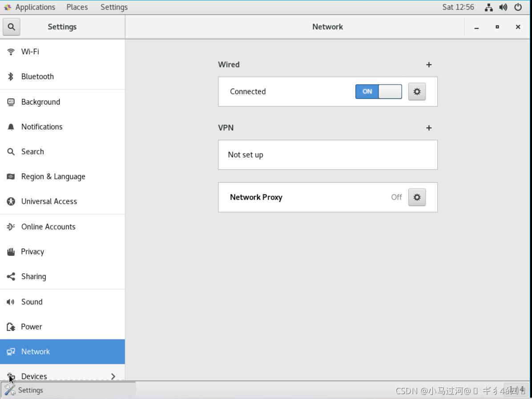Go to Bluetooth settings panel

tap(37, 77)
